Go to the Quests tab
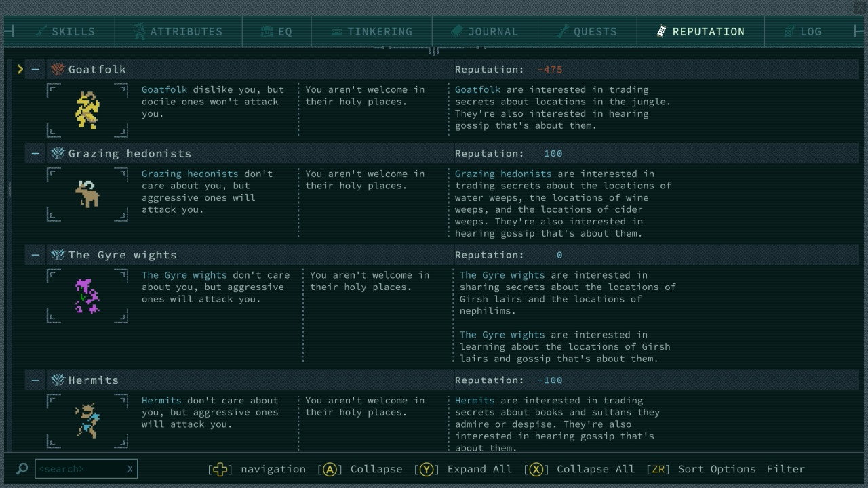868x488 pixels. click(587, 31)
